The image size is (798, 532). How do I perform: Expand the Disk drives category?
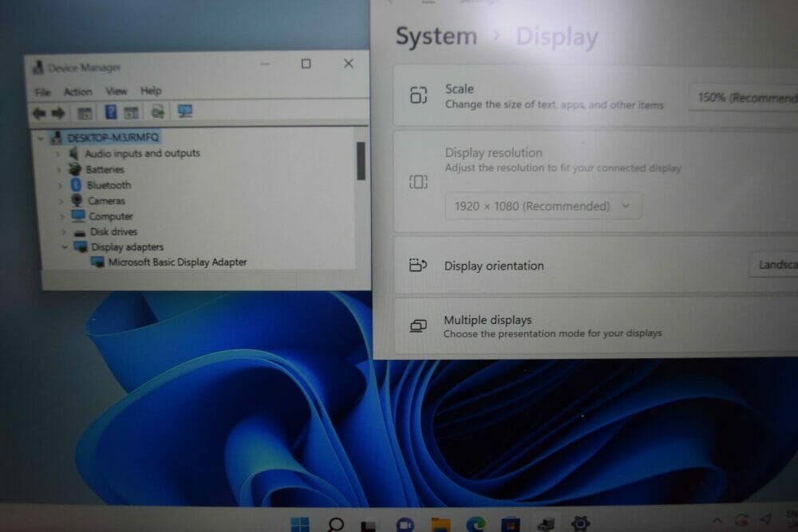[64, 232]
